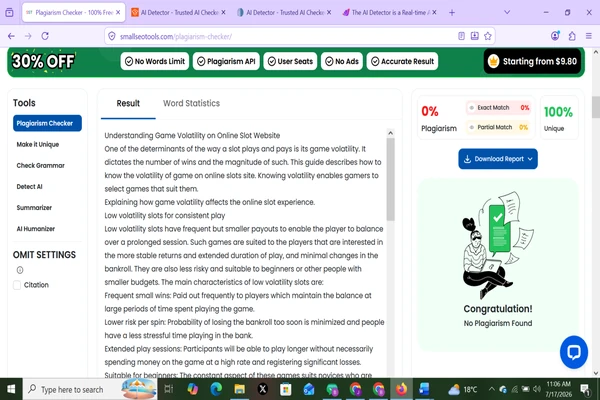The width and height of the screenshot is (600, 400).
Task: Open Outlook mail icon on the taskbar
Action: (x=309, y=389)
